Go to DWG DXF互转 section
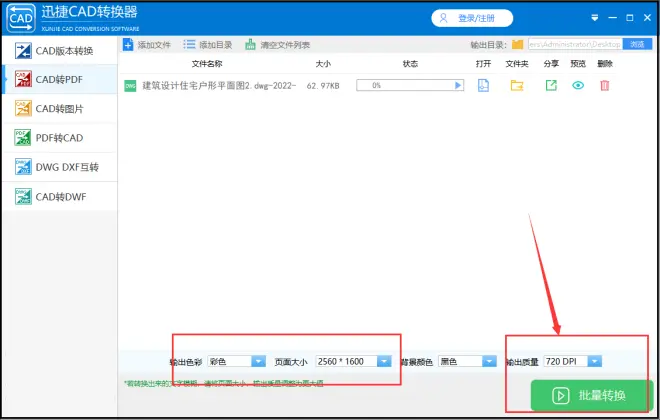Viewport: 660px width, 420px height. click(x=59, y=167)
